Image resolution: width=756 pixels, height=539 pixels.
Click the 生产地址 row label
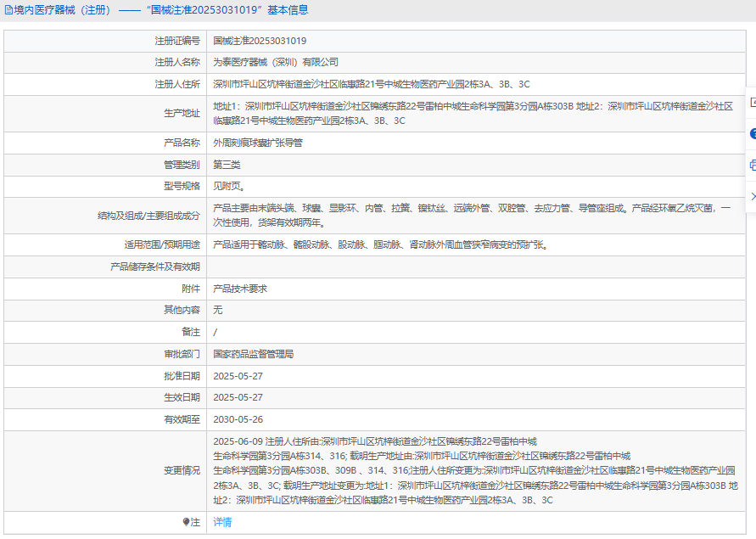(x=182, y=113)
